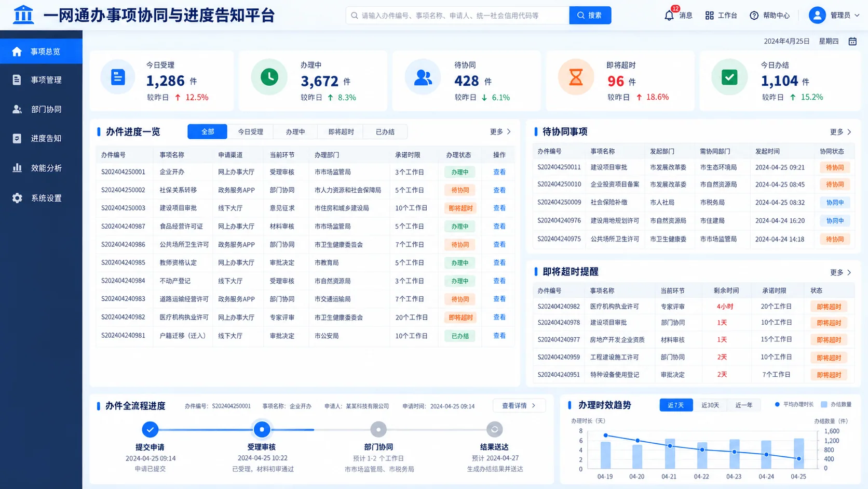
Task: Click the 提交申请 completed step node
Action: click(x=150, y=429)
